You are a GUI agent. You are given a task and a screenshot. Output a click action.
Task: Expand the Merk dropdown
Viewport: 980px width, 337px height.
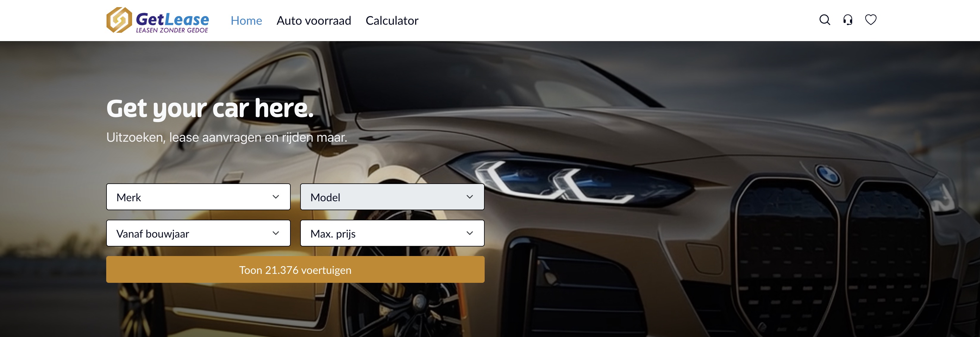[198, 197]
